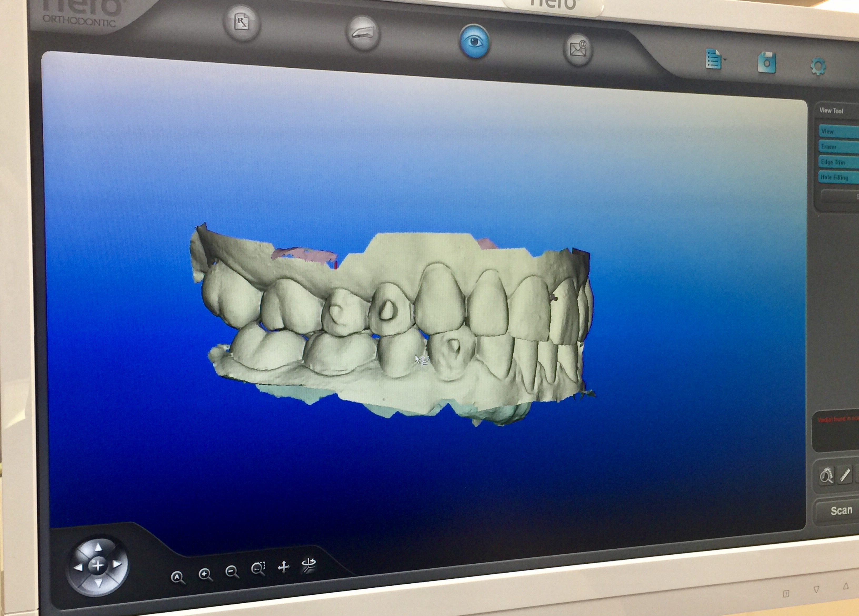Expand the document list dropdown arrow
Viewport: 859px width, 616px height.
pyautogui.click(x=725, y=60)
